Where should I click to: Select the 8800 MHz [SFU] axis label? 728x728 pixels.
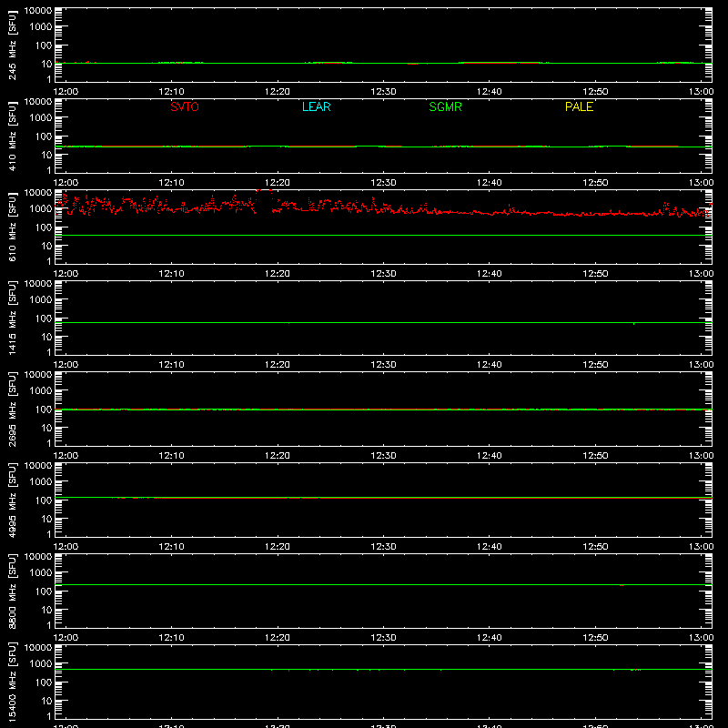[12, 591]
